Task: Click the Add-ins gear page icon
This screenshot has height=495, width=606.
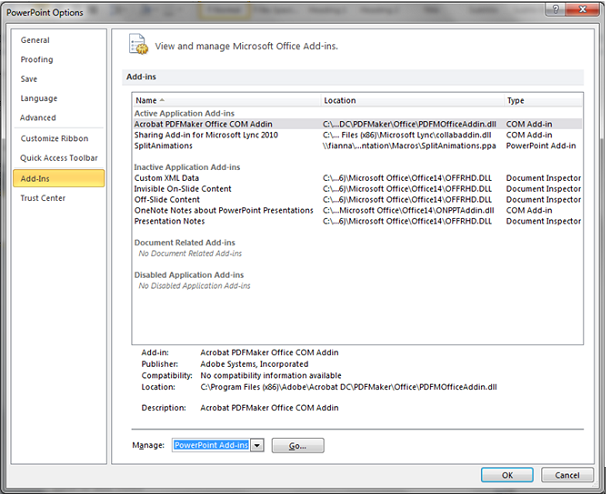Action: 139,45
